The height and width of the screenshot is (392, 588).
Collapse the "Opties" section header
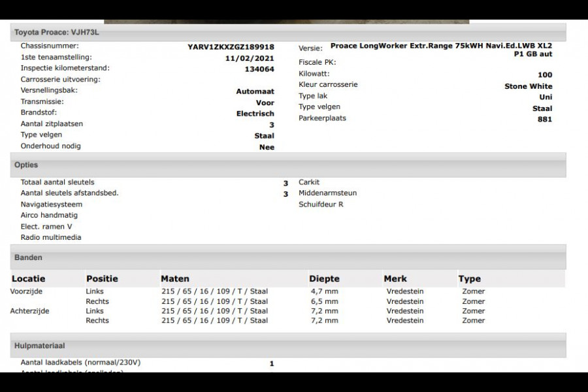27,165
